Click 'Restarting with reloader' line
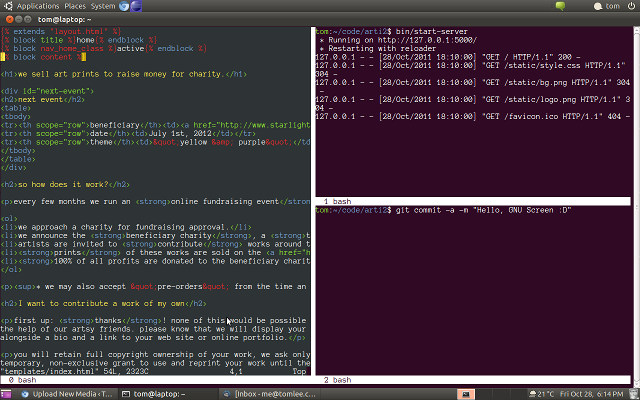Screen dimensions: 640x400 point(378,49)
